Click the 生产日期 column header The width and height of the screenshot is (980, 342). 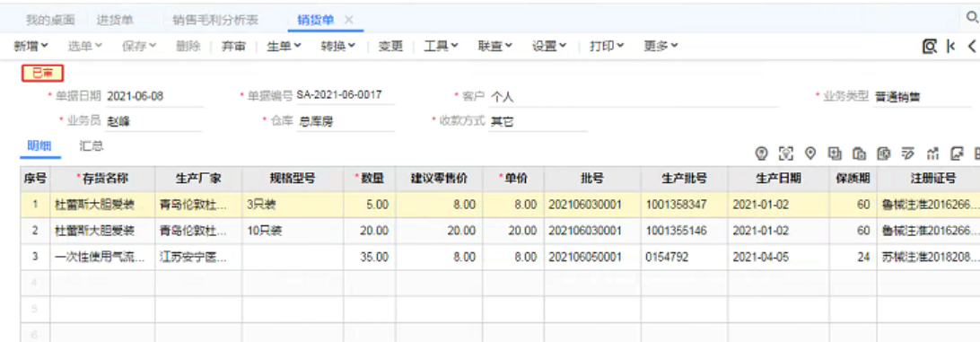point(778,179)
